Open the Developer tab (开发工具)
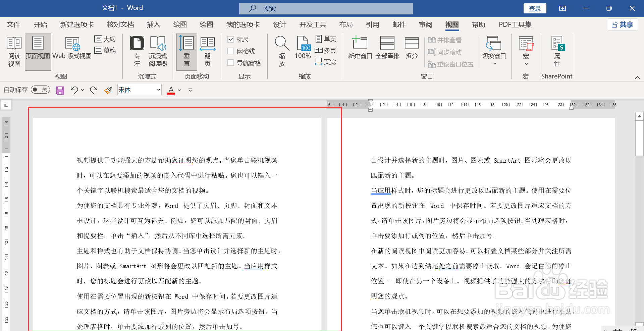This screenshot has width=644, height=331. (313, 24)
